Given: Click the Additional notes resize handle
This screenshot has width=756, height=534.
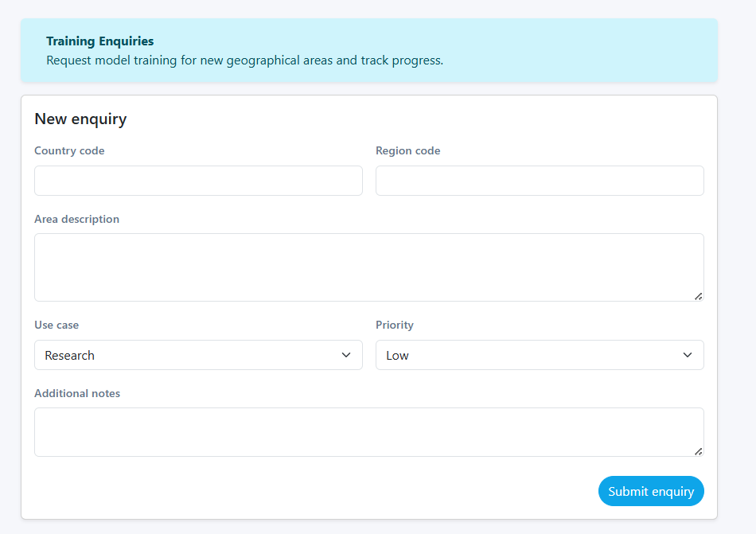Looking at the screenshot, I should 698,451.
